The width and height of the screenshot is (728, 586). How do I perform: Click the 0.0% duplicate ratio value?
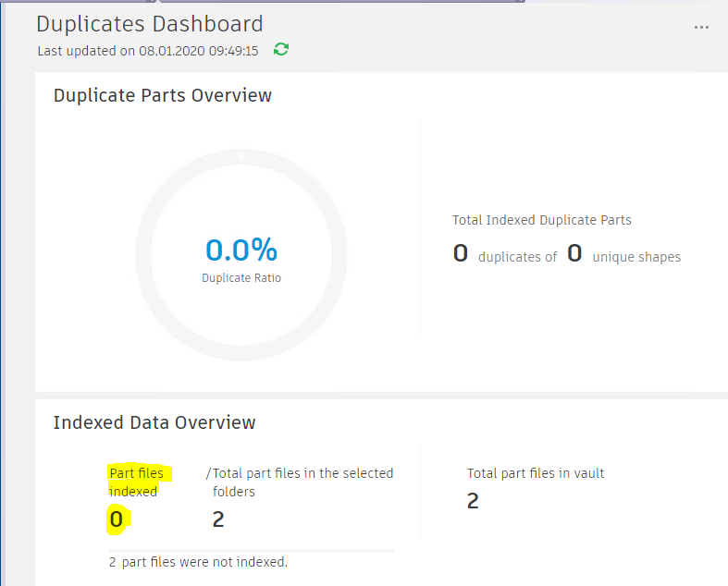click(x=241, y=250)
